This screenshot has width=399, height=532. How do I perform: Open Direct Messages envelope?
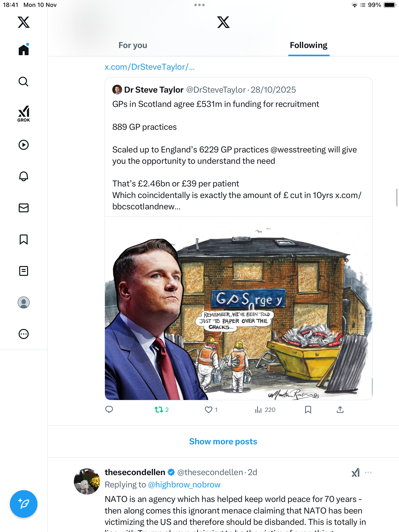pos(24,208)
